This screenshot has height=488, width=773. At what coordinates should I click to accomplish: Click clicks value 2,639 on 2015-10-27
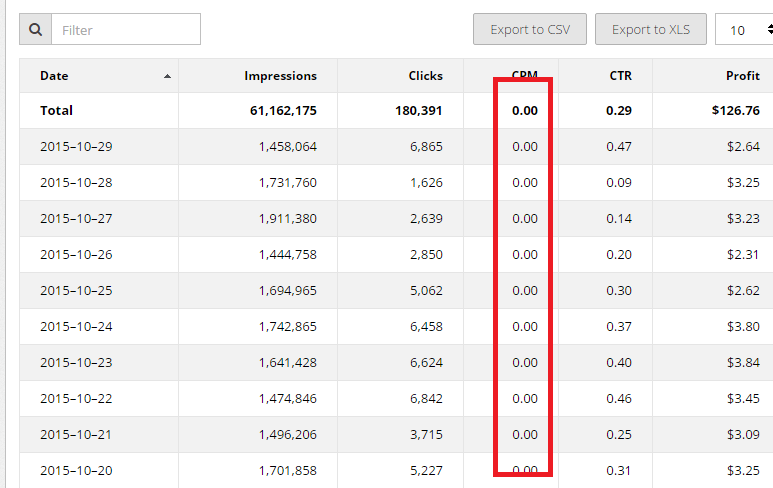pos(425,219)
